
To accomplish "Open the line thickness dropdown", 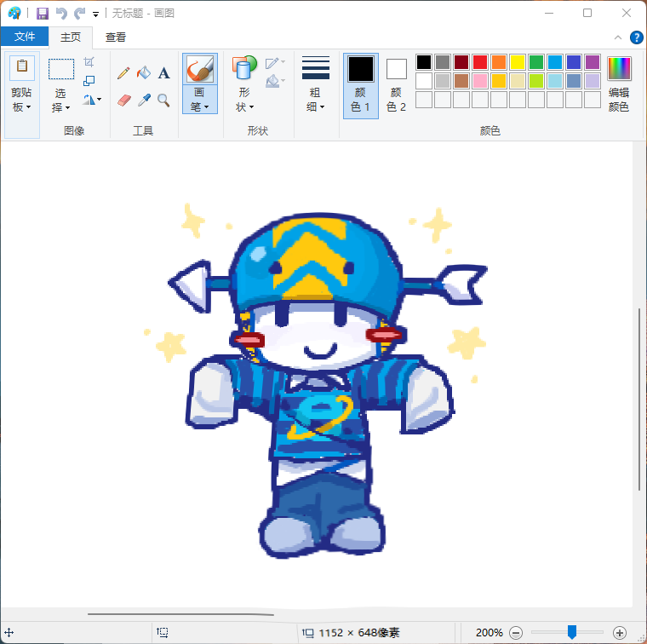I will pyautogui.click(x=316, y=86).
